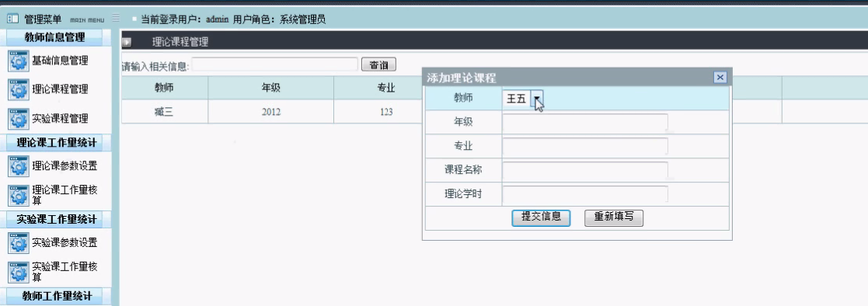Image resolution: width=868 pixels, height=306 pixels.
Task: Collapse the 实验课工作量统计 section header
Action: [x=55, y=220]
